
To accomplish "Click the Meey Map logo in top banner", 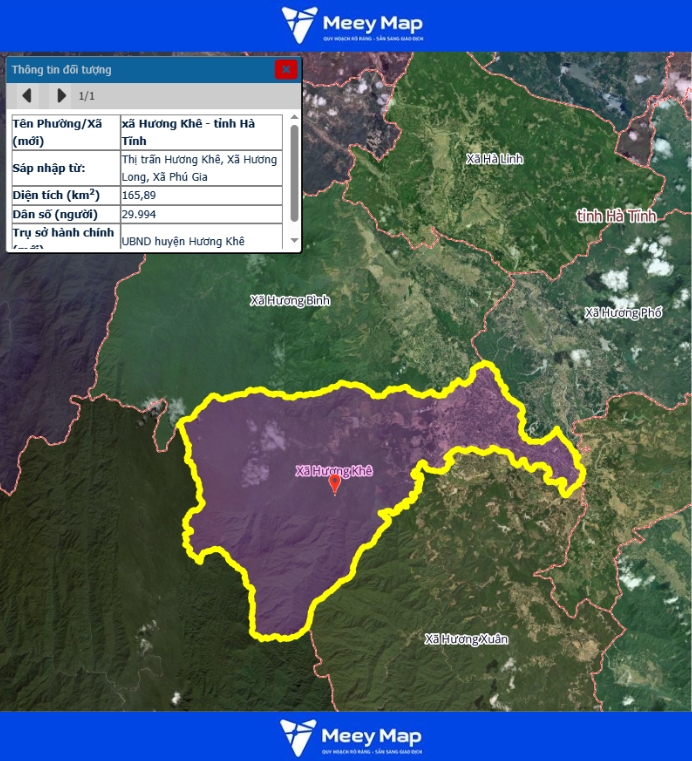I will coord(351,25).
